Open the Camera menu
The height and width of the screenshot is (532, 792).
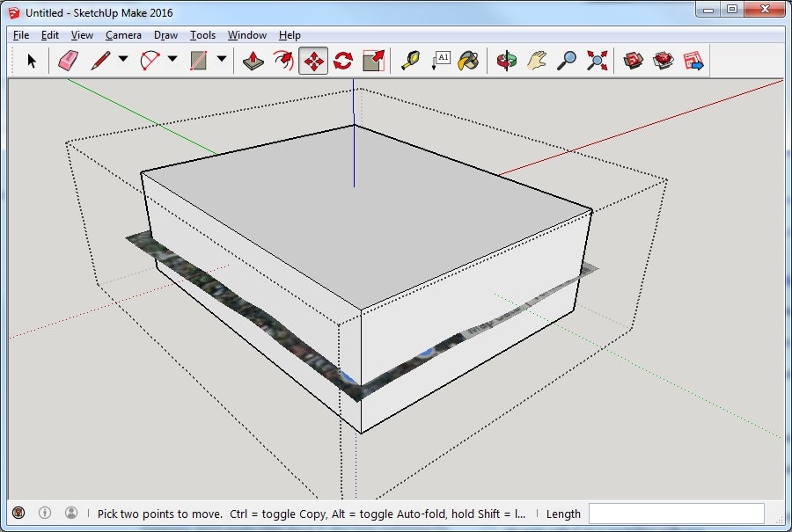click(x=123, y=35)
